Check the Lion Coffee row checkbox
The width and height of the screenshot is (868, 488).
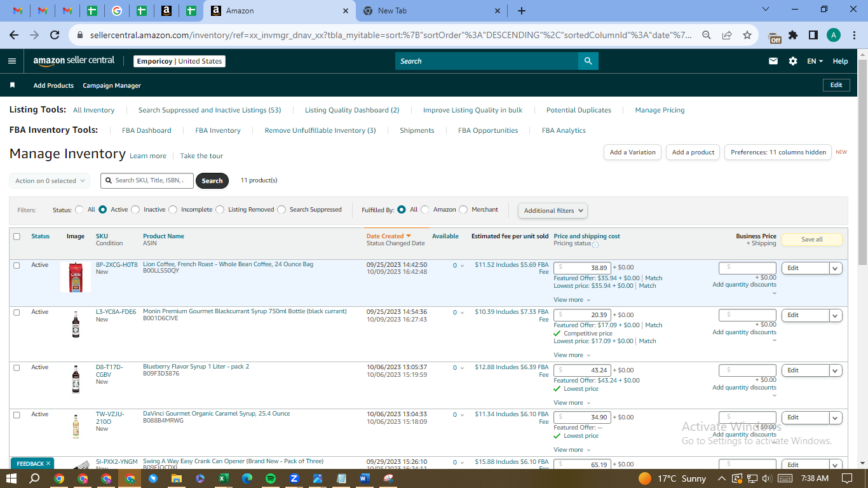(x=17, y=266)
